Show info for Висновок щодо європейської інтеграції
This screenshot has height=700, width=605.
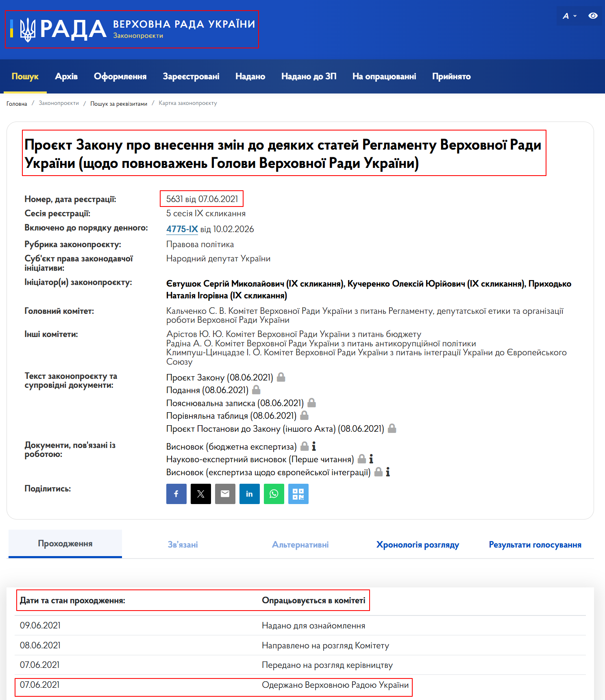pyautogui.click(x=388, y=472)
